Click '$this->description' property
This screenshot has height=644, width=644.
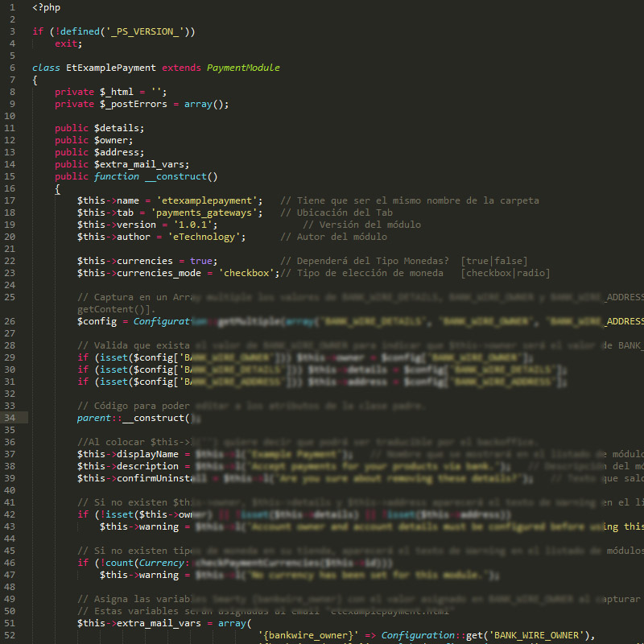(128, 466)
